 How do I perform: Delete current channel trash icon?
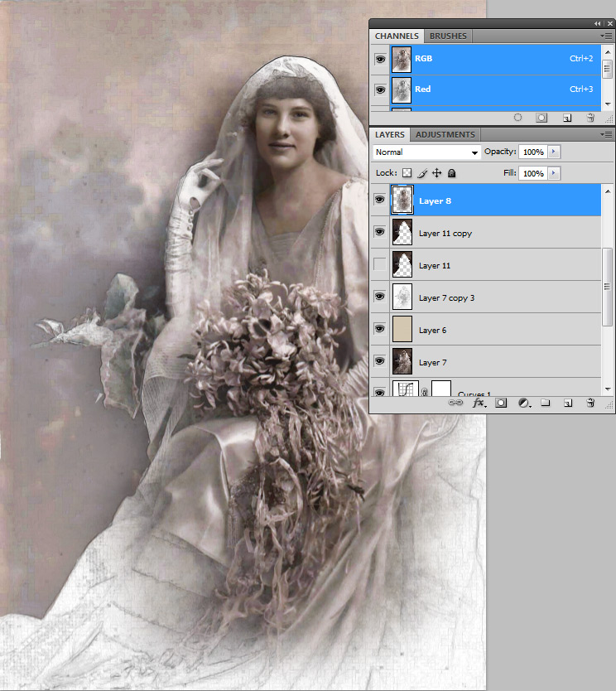point(591,118)
